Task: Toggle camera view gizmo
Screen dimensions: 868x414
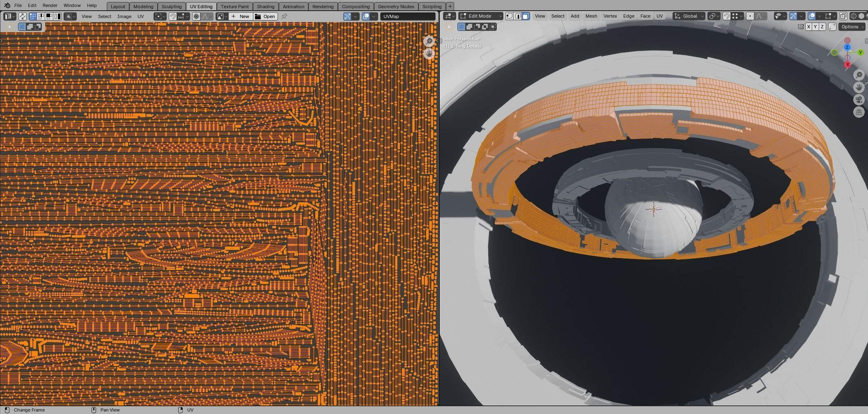Action: [859, 100]
